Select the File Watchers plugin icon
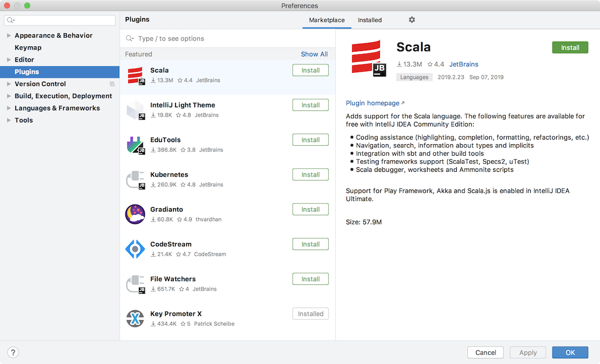 coord(135,284)
